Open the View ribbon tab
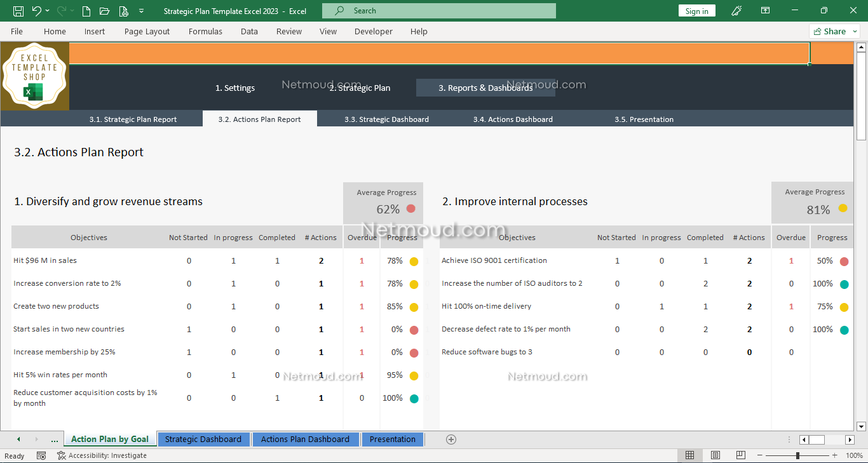Screen dimensions: 868x463 coord(329,31)
